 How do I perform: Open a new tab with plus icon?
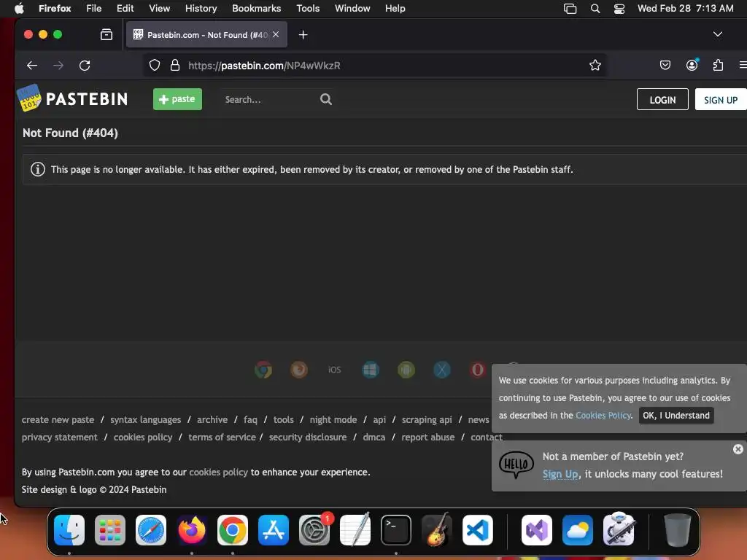[x=303, y=35]
